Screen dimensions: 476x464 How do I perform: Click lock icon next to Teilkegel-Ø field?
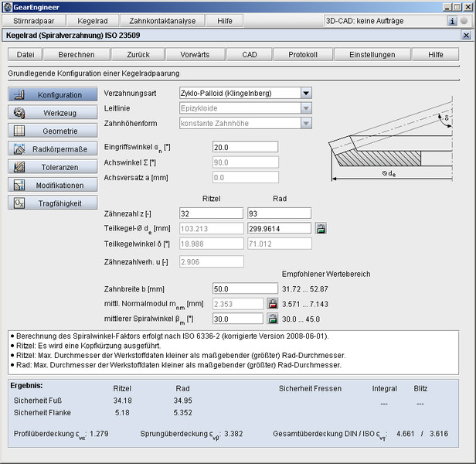coord(321,228)
